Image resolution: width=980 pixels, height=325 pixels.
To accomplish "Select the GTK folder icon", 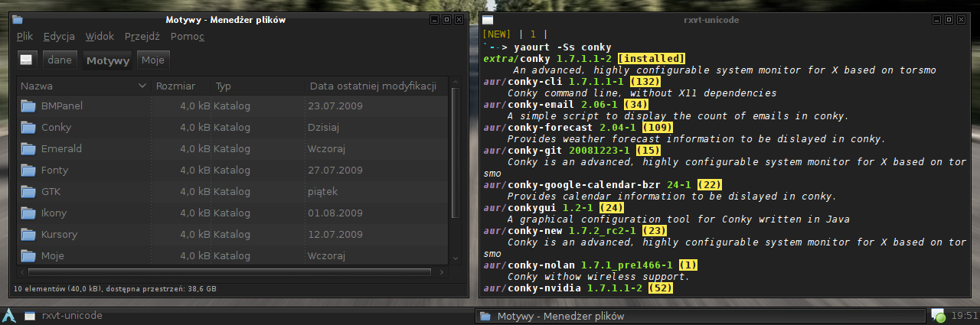I will point(29,192).
